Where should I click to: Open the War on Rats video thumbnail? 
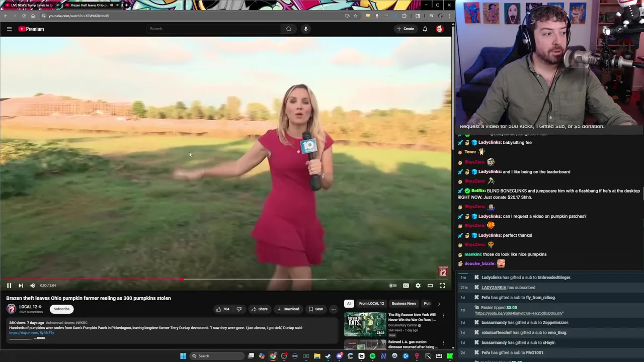(x=365, y=324)
